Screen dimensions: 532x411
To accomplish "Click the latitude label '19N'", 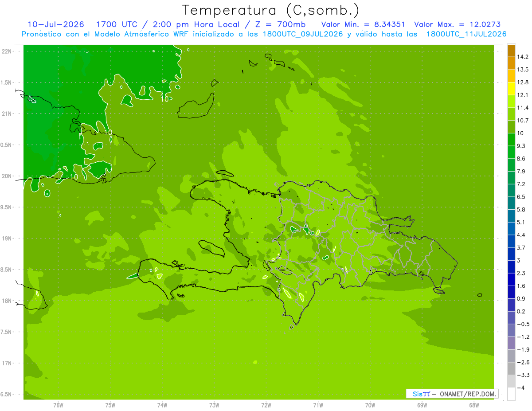I will [x=7, y=239].
